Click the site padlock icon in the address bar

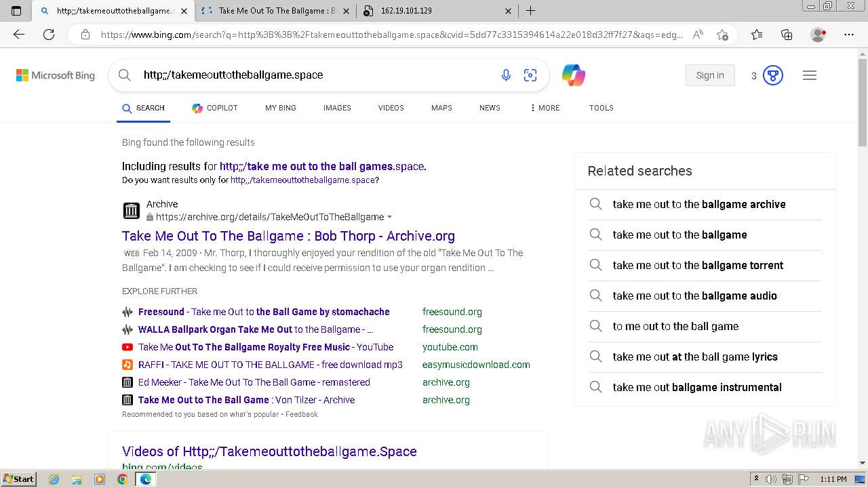coord(85,35)
